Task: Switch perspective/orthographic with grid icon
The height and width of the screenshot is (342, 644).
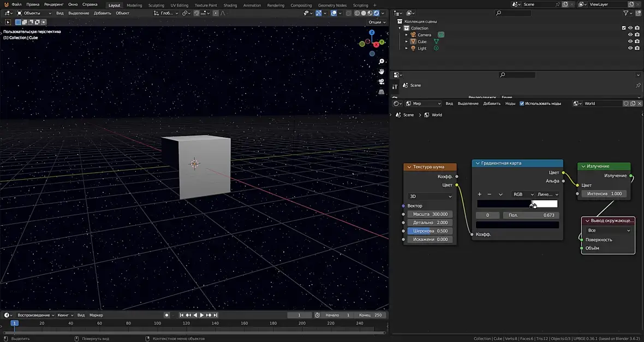Action: click(381, 92)
